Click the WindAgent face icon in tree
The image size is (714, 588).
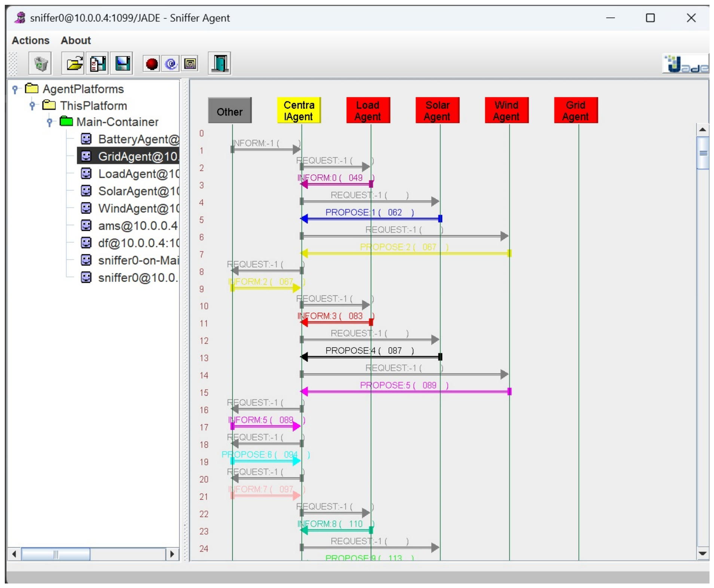(x=86, y=208)
